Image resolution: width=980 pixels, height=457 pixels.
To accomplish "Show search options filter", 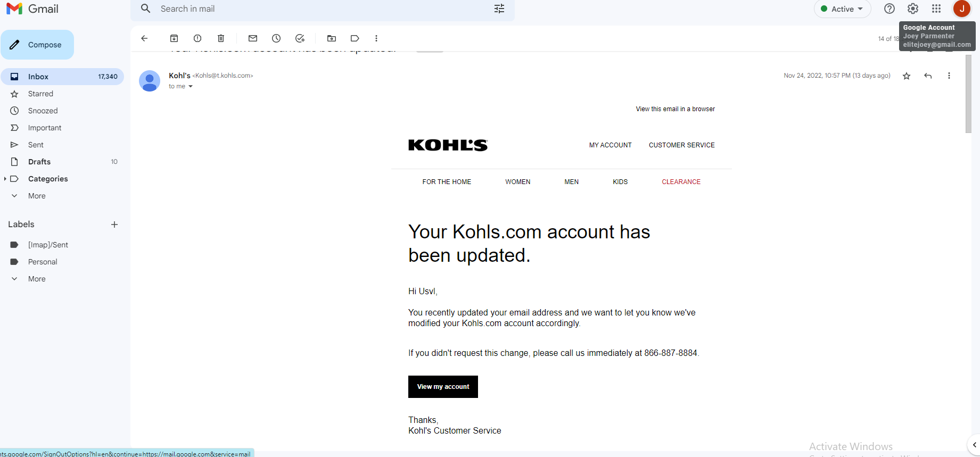I will click(499, 9).
